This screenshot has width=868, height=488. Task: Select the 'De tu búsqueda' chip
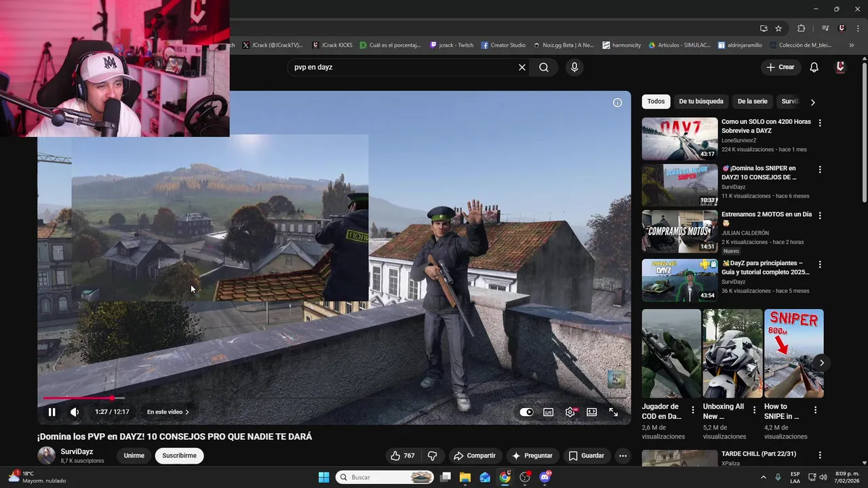pos(701,102)
